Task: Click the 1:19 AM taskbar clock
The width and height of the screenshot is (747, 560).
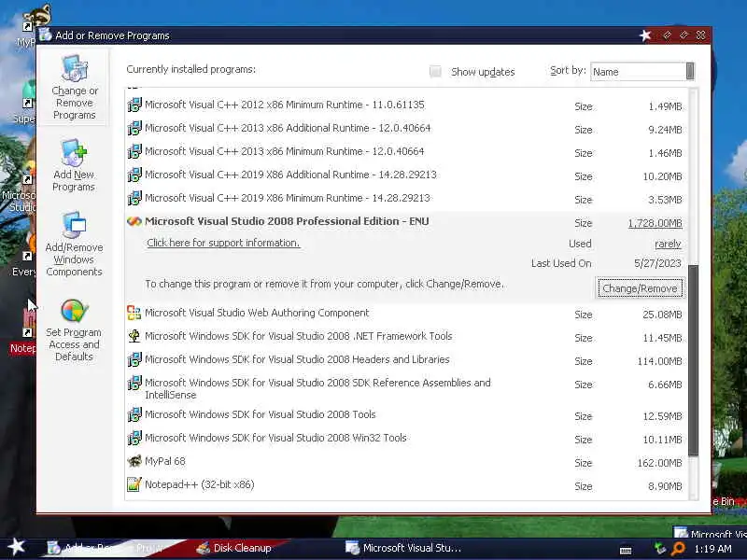Action: click(x=712, y=549)
